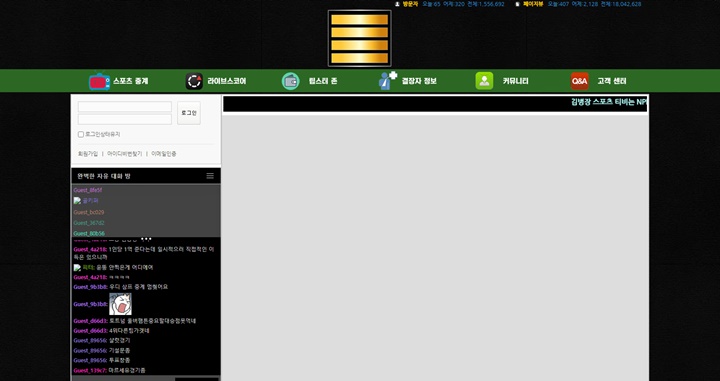Click the gold striped site logo
This screenshot has height=381, width=720.
(x=360, y=39)
